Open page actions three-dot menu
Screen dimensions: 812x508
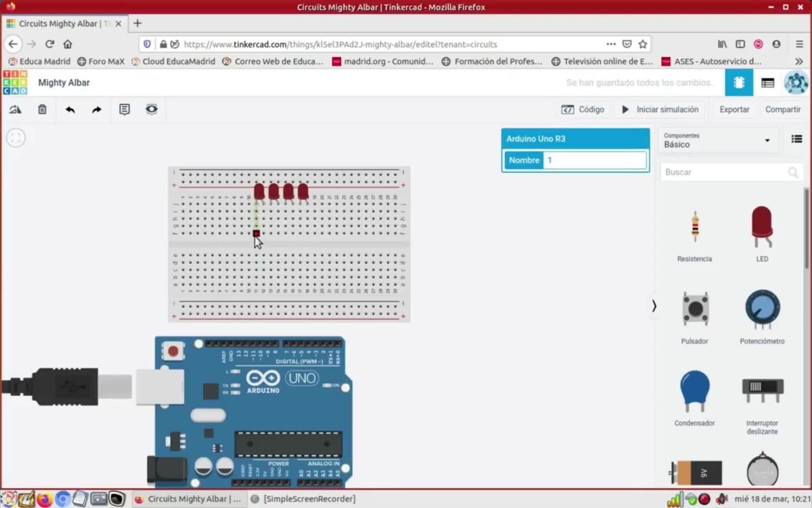[x=611, y=44]
